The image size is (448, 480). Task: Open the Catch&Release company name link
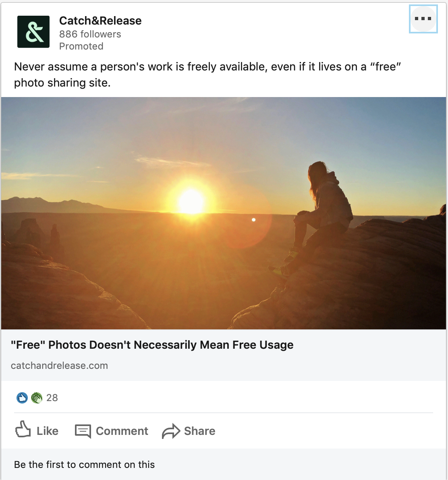tap(100, 21)
